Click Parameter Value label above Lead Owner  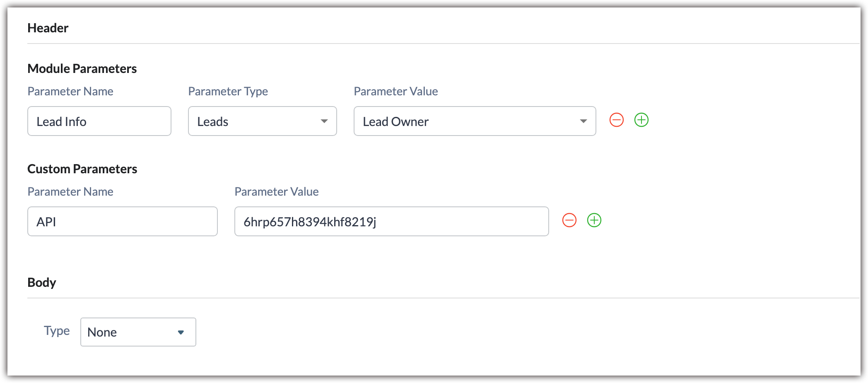click(x=395, y=92)
